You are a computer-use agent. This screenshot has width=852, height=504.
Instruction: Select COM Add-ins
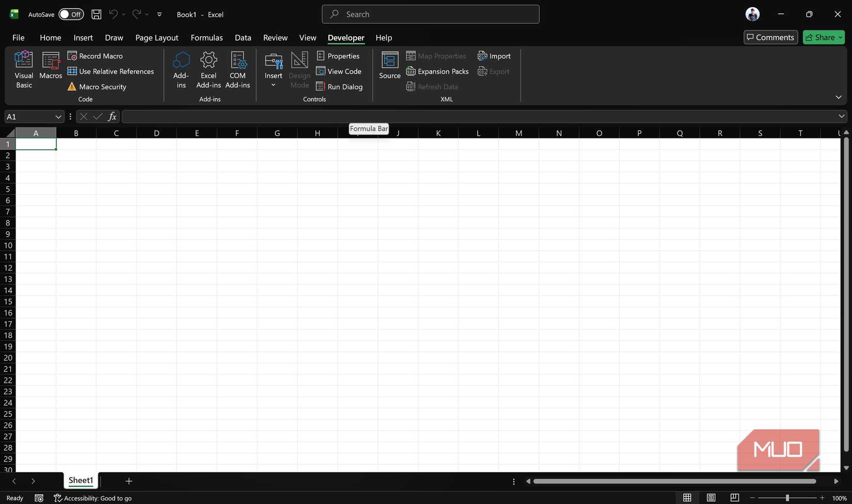point(237,70)
